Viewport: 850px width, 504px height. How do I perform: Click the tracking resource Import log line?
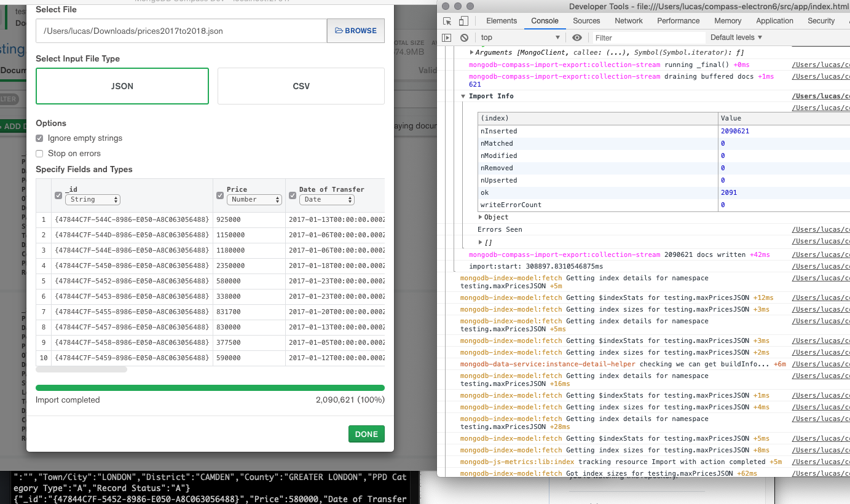[x=621, y=462]
